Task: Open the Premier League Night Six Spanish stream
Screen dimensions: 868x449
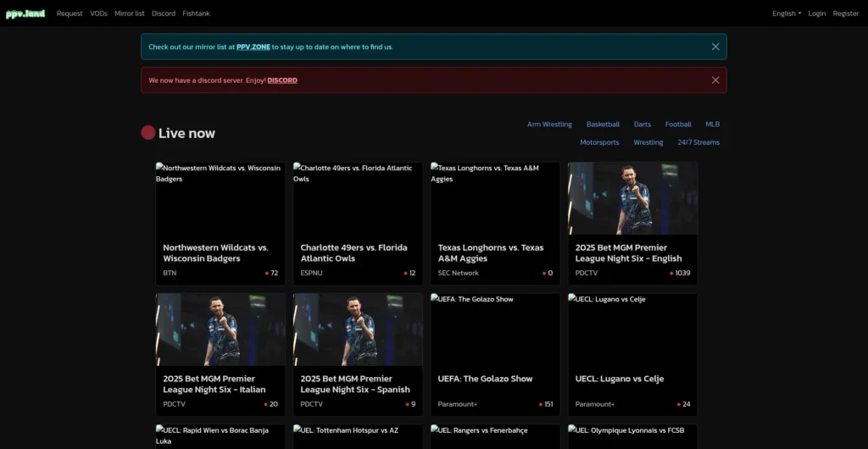Action: click(358, 354)
